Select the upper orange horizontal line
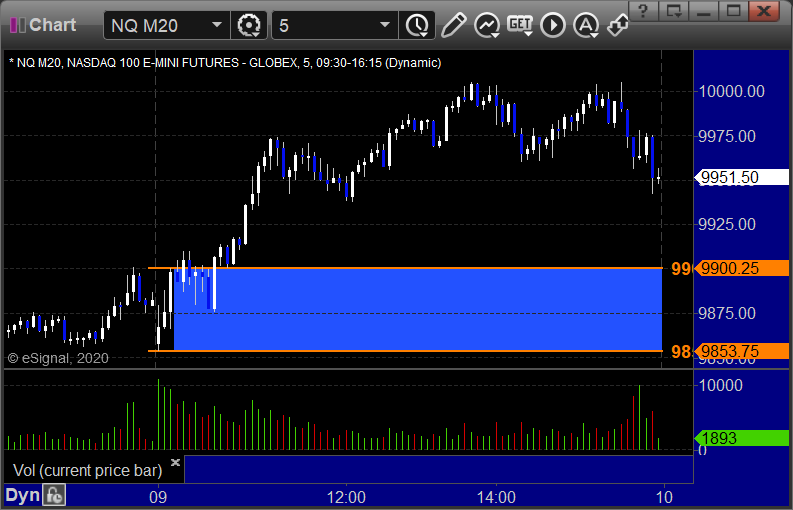Image resolution: width=793 pixels, height=510 pixels. (x=405, y=268)
